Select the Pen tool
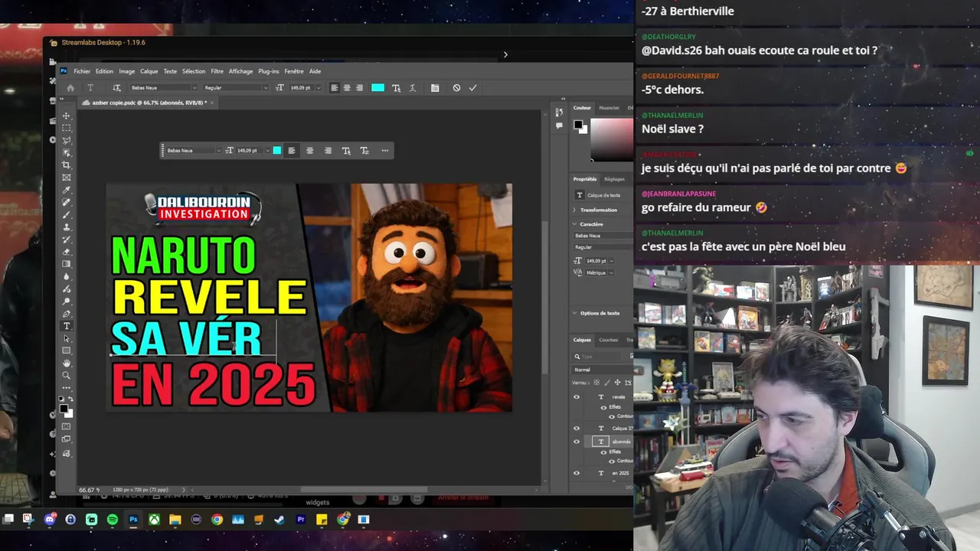The height and width of the screenshot is (551, 980). [x=67, y=314]
